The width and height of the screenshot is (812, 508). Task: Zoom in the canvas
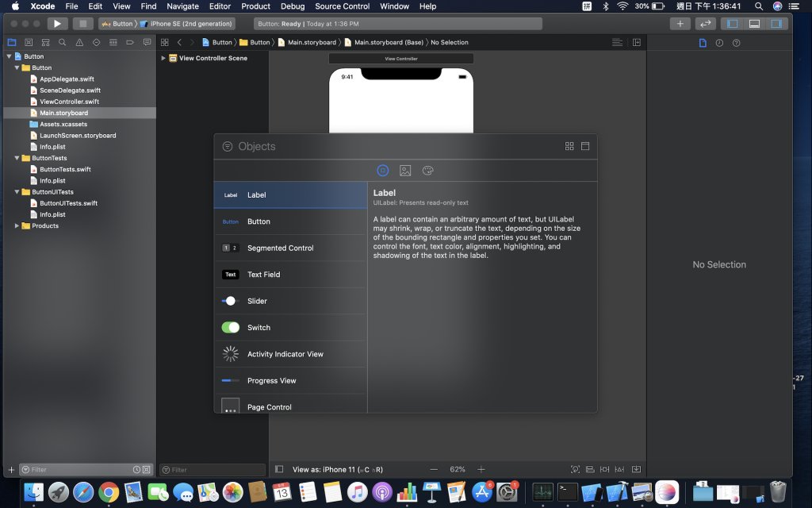pos(481,469)
